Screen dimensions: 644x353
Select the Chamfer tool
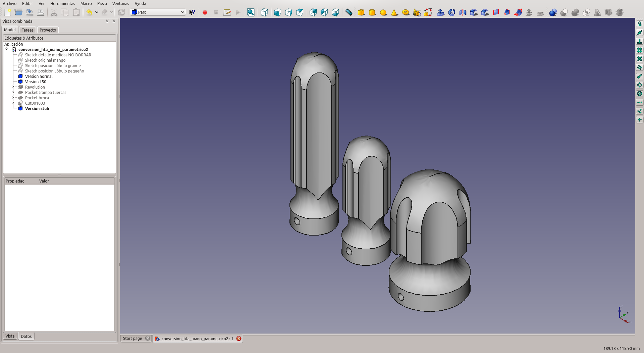(x=485, y=12)
